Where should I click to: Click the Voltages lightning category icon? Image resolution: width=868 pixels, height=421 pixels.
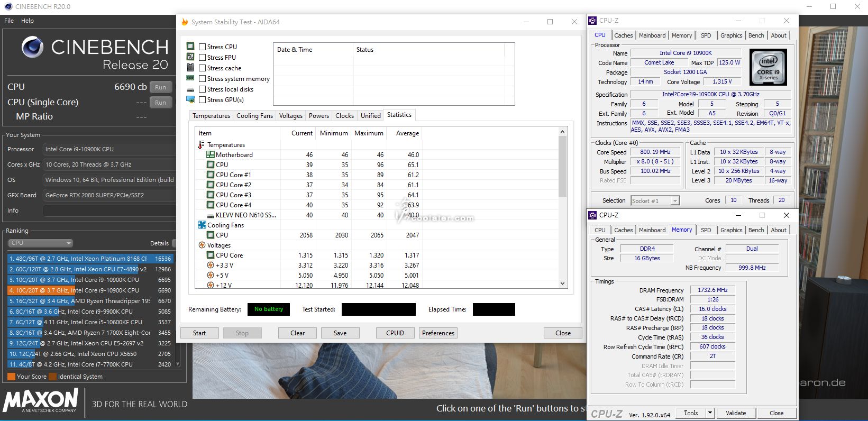(202, 245)
